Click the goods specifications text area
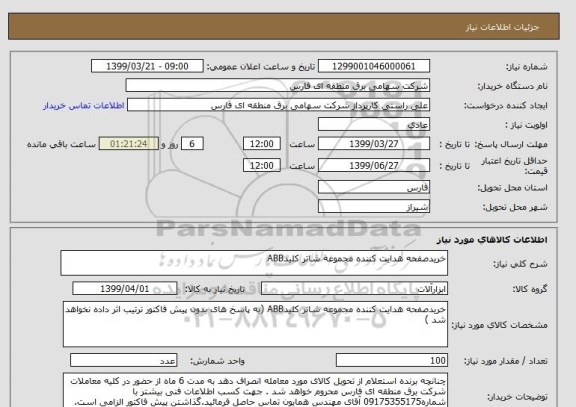Screen dimensions: 576x407 [255, 324]
